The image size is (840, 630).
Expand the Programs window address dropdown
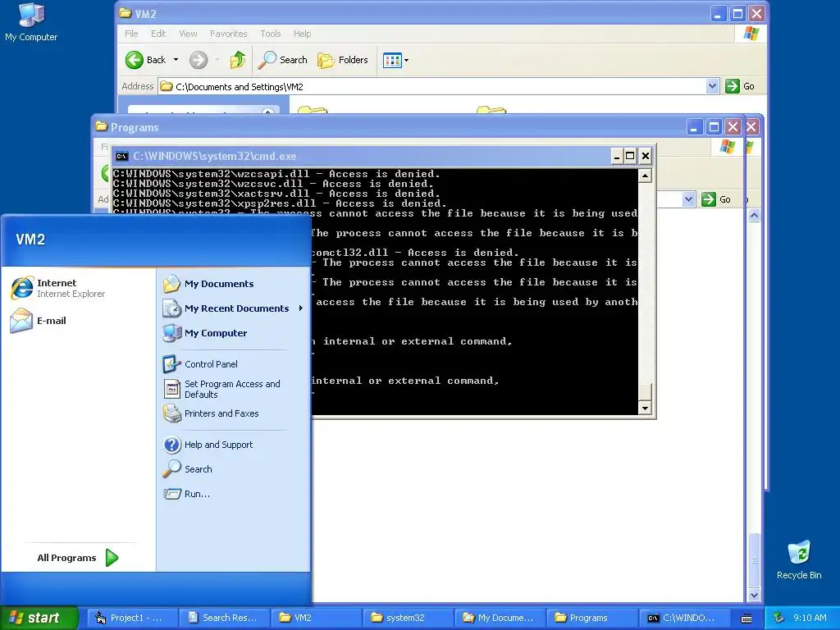pyautogui.click(x=688, y=199)
